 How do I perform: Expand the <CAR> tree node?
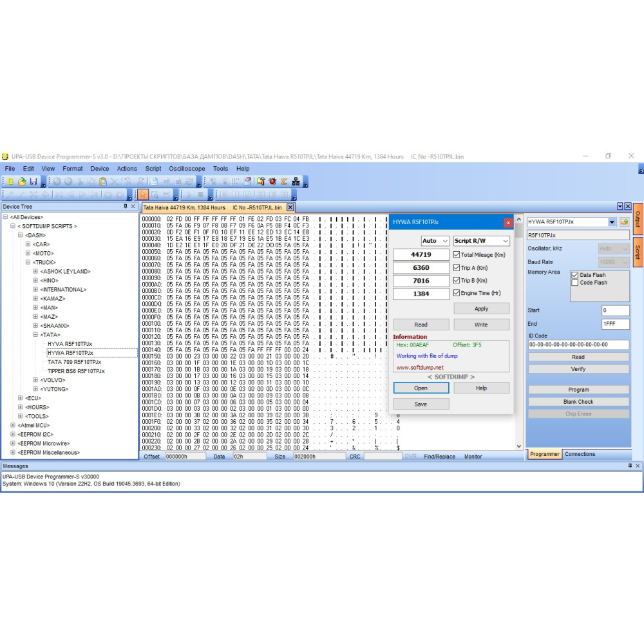(28, 244)
